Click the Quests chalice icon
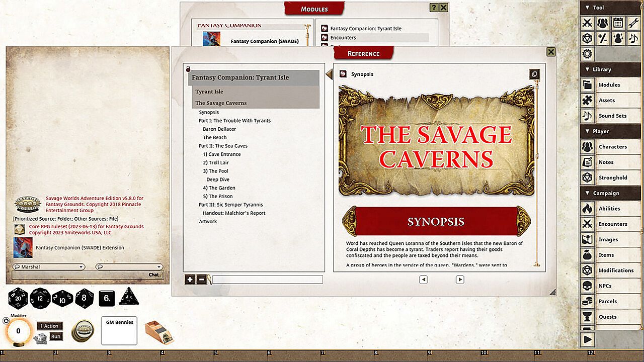The height and width of the screenshot is (362, 644). (x=587, y=317)
